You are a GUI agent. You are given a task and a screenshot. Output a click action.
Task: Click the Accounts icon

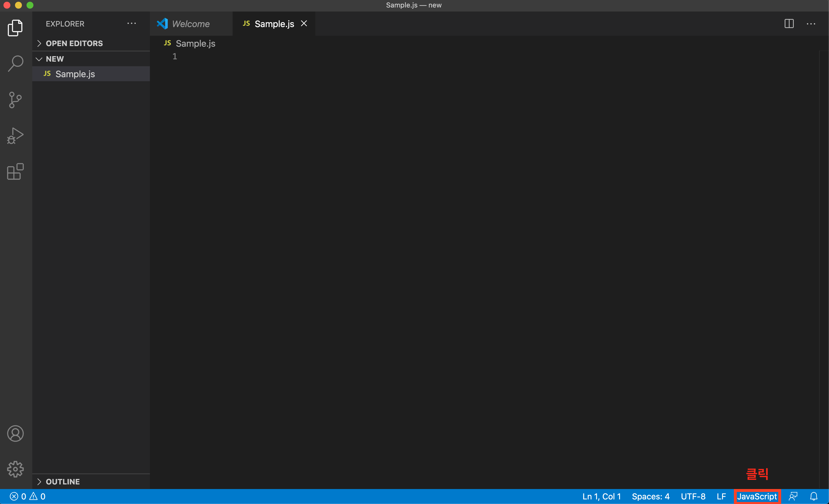[16, 433]
